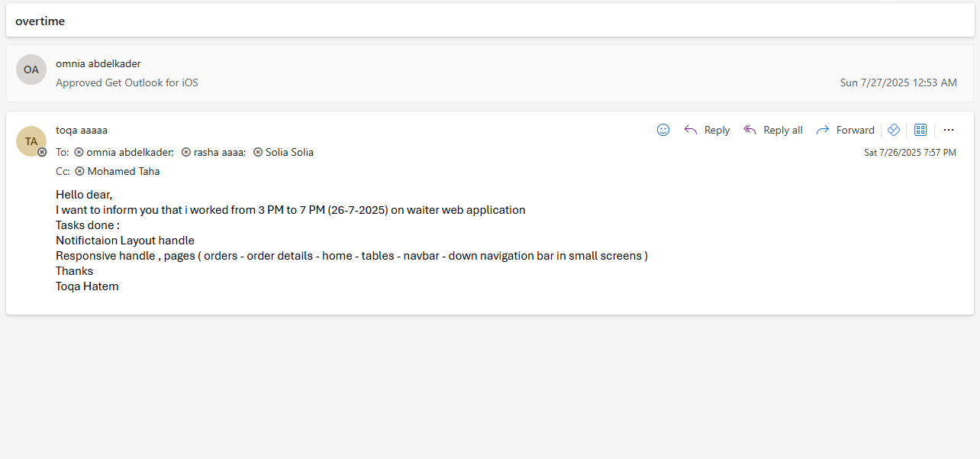980x459 pixels.
Task: Expand the collapsed message from omnia abdelkader
Action: (x=488, y=73)
